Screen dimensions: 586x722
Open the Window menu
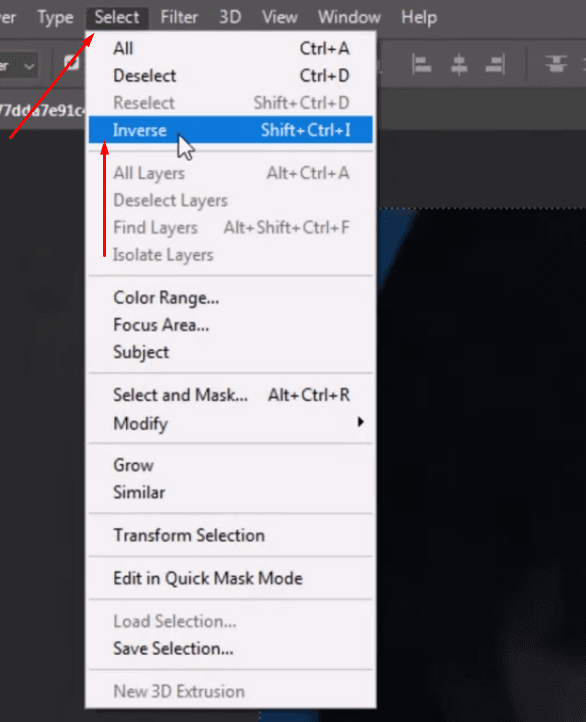click(349, 17)
